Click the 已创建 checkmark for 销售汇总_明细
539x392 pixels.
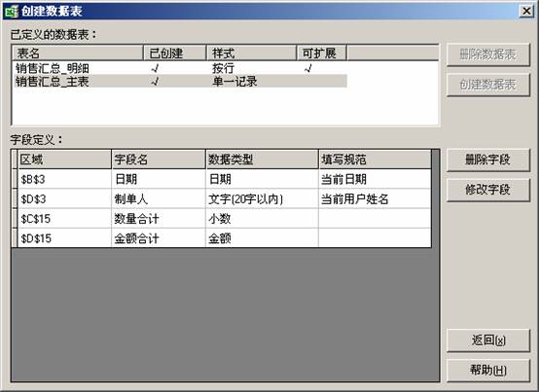pyautogui.click(x=155, y=68)
